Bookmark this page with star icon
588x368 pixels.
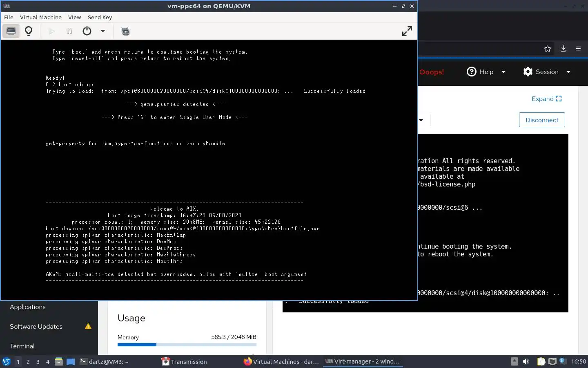point(548,49)
